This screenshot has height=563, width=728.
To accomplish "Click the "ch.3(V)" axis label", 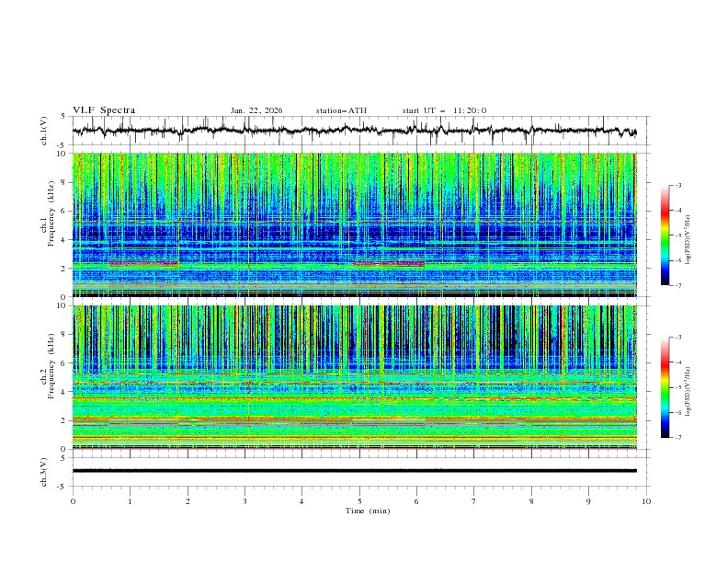I will tap(44, 472).
